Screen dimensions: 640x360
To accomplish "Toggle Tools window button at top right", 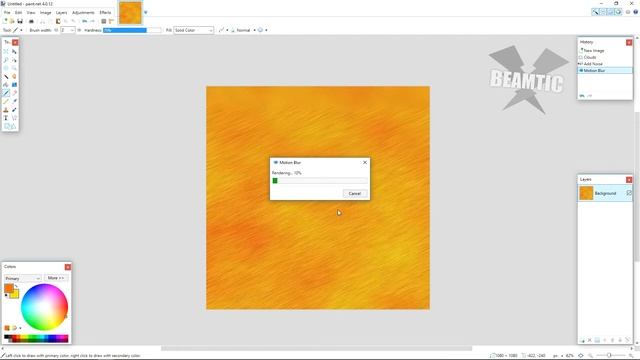I will (x=595, y=12).
